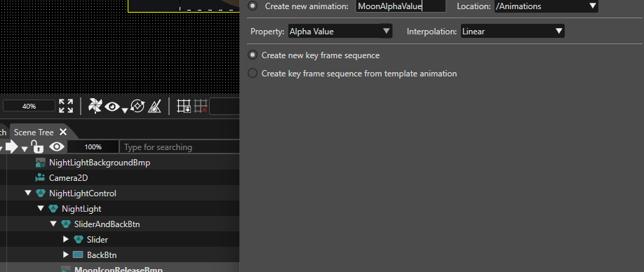Expand the Slider node in scene tree

coord(66,239)
